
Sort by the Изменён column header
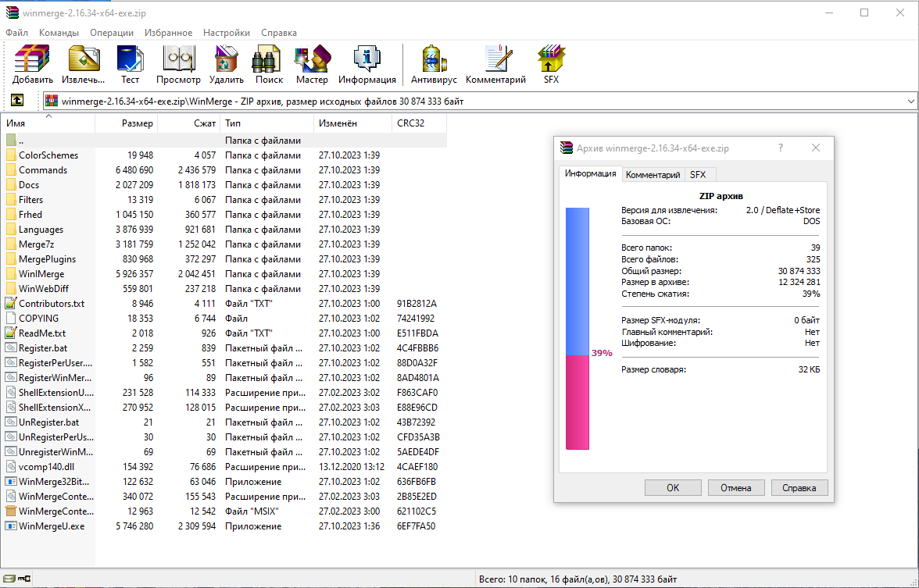coord(353,123)
